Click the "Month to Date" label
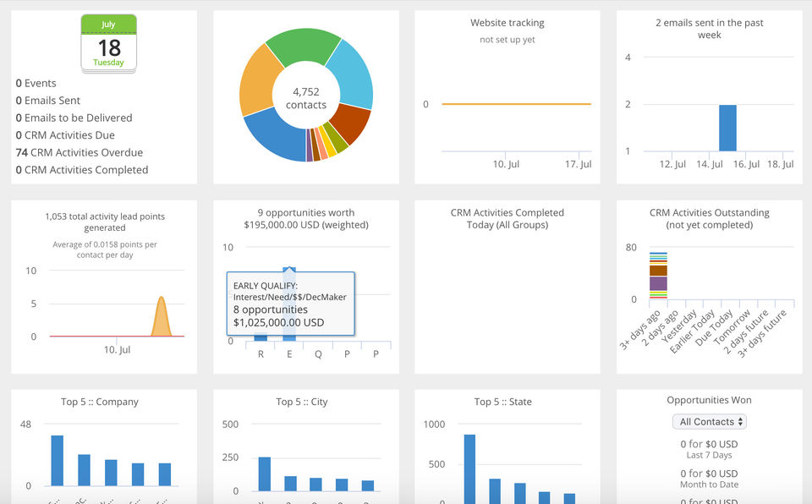Image resolution: width=812 pixels, height=504 pixels. 710,485
